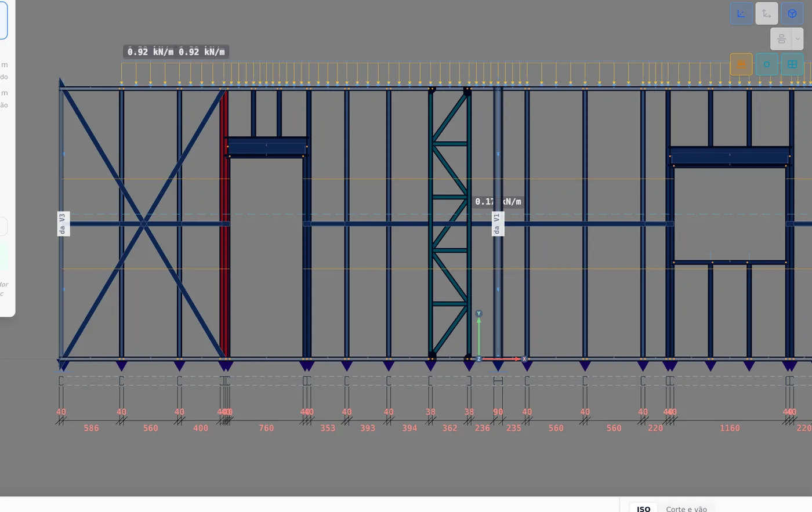Switch to the ISO tab
Viewport: 812px width, 512px height.
coord(644,509)
